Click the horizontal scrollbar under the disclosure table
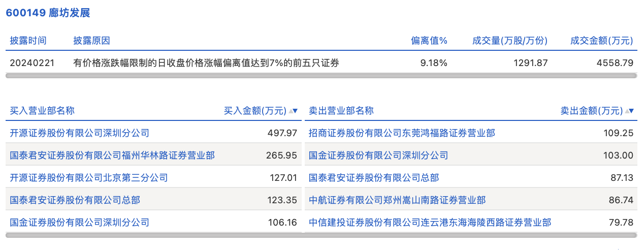 (321, 76)
